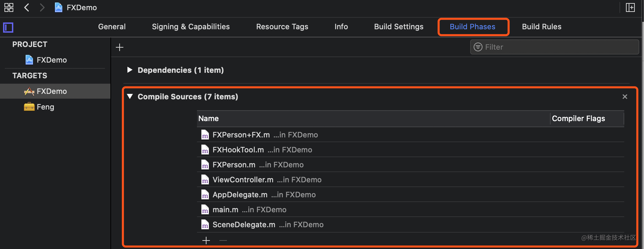Open the Build Rules tab

pos(541,27)
